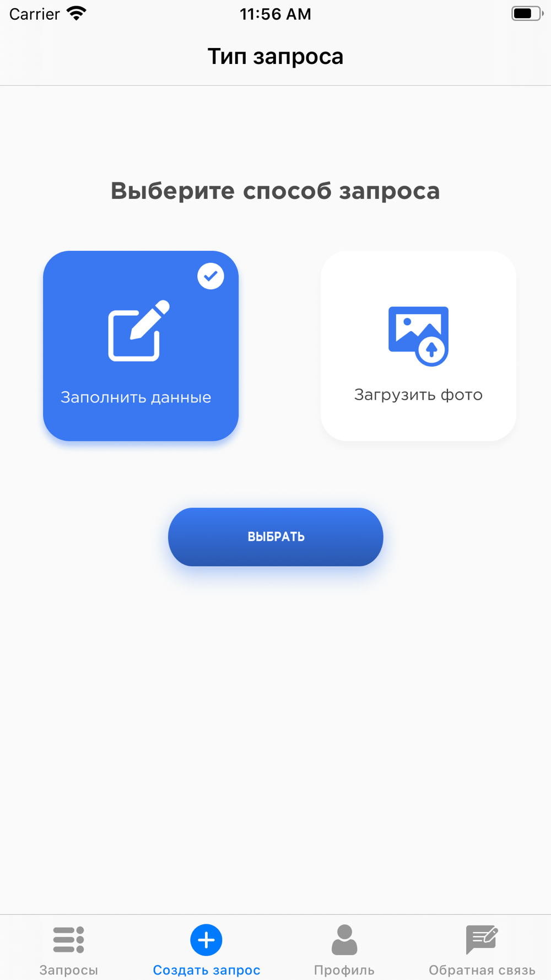The height and width of the screenshot is (980, 551).
Task: Open the Запросы list icon
Action: pos(69,940)
